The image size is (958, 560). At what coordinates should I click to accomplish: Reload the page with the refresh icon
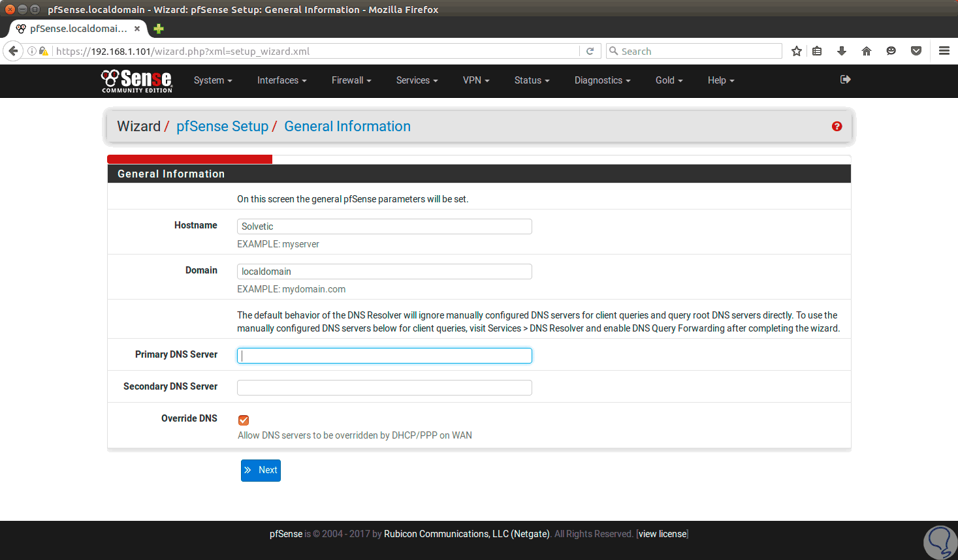(x=590, y=51)
